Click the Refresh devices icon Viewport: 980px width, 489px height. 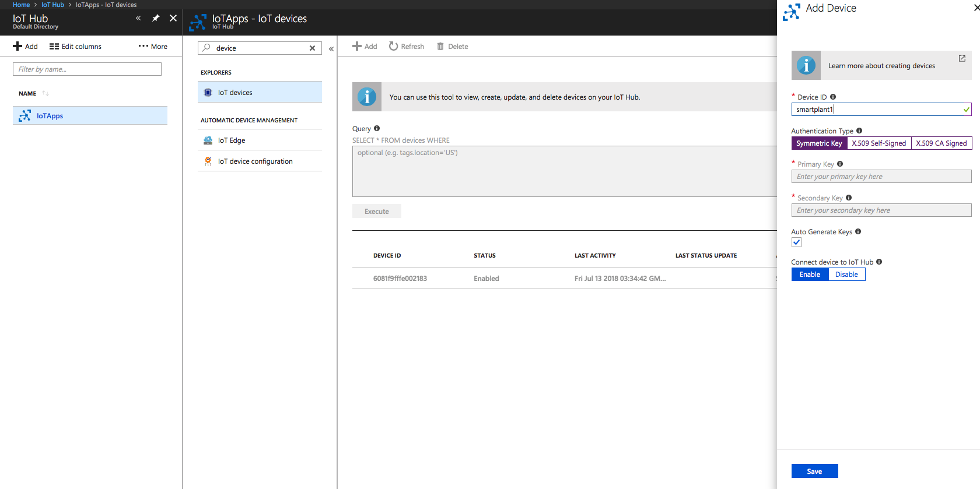click(394, 47)
